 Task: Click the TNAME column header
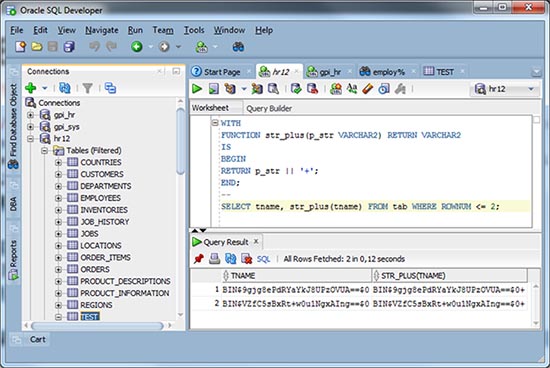click(x=297, y=275)
